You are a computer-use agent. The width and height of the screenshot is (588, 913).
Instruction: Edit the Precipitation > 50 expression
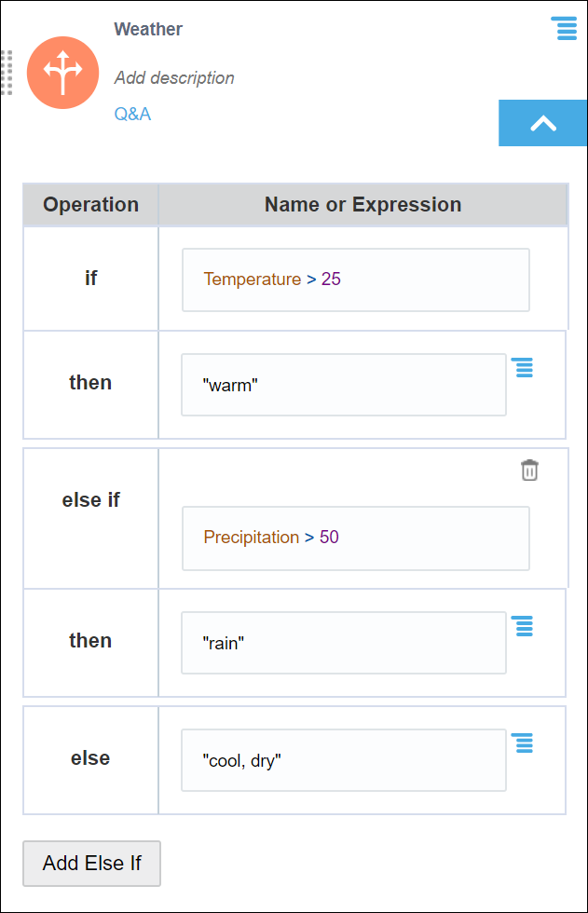(355, 538)
